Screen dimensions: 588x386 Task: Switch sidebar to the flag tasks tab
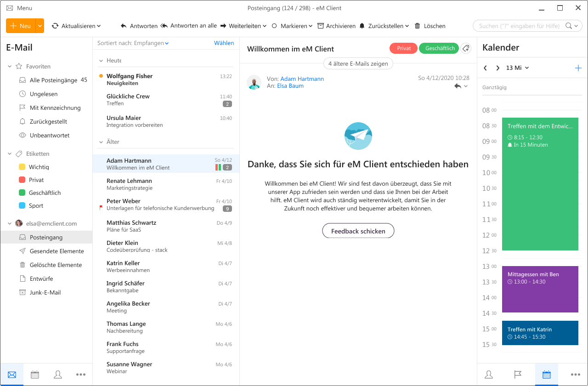[x=518, y=375]
